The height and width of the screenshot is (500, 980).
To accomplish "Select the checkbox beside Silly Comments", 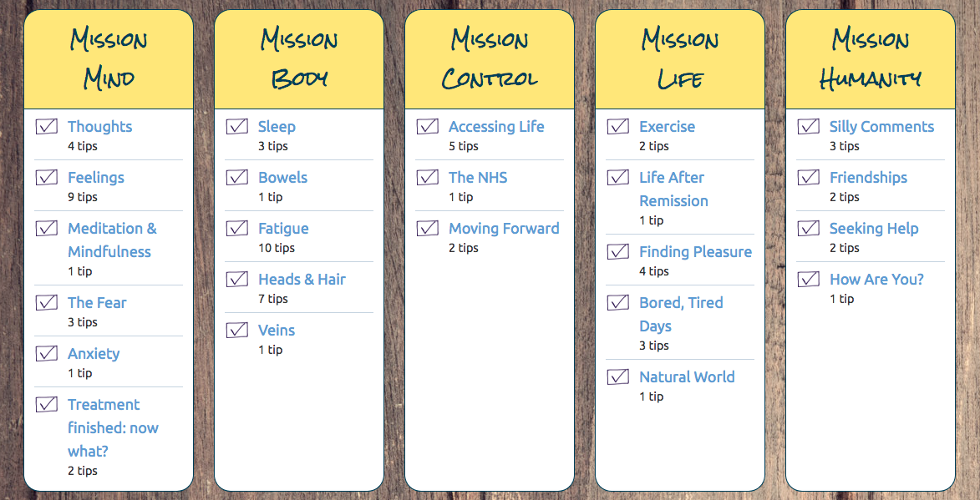I will (809, 126).
